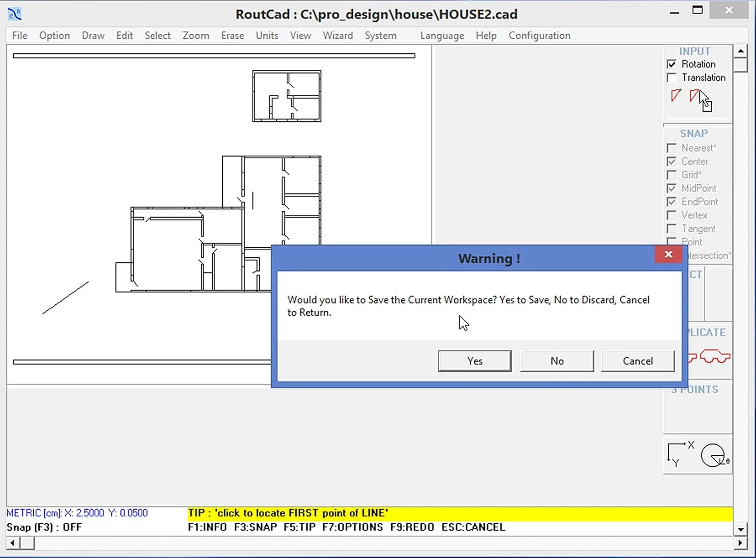The image size is (756, 558).
Task: Disable the MidPoint snap option
Action: click(x=672, y=188)
